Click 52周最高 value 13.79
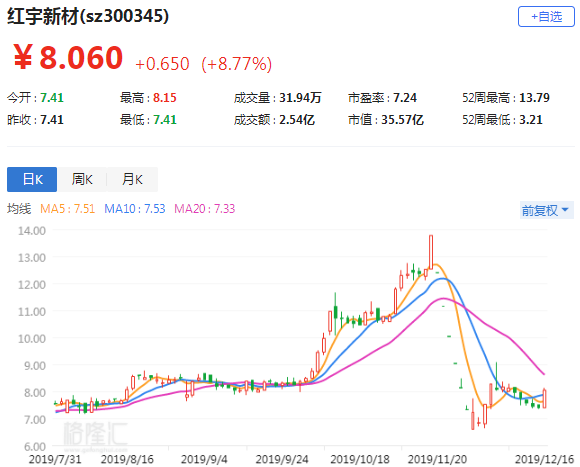The height and width of the screenshot is (467, 580). pyautogui.click(x=535, y=98)
